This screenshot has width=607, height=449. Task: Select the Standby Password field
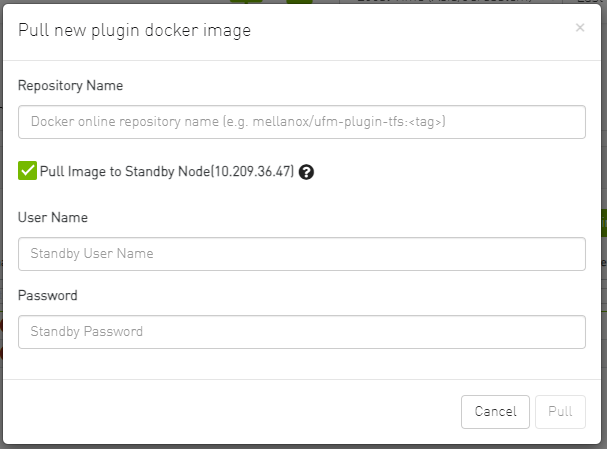click(301, 332)
